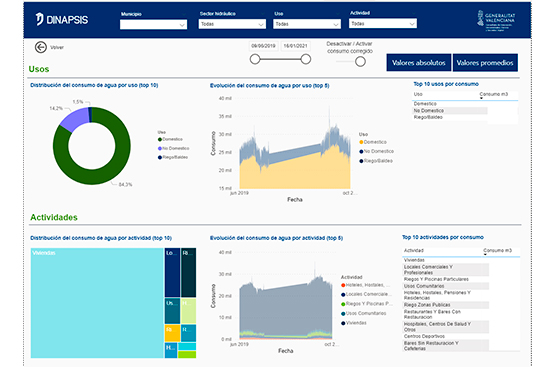
Task: Select Restaurantes Y Bares Con Restauracion row
Action: pos(461,314)
